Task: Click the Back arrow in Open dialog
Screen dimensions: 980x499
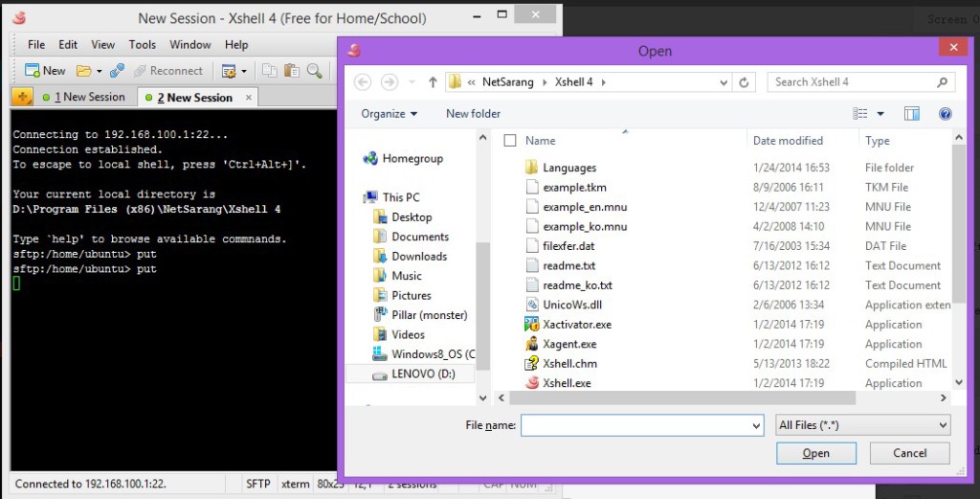Action: [363, 82]
